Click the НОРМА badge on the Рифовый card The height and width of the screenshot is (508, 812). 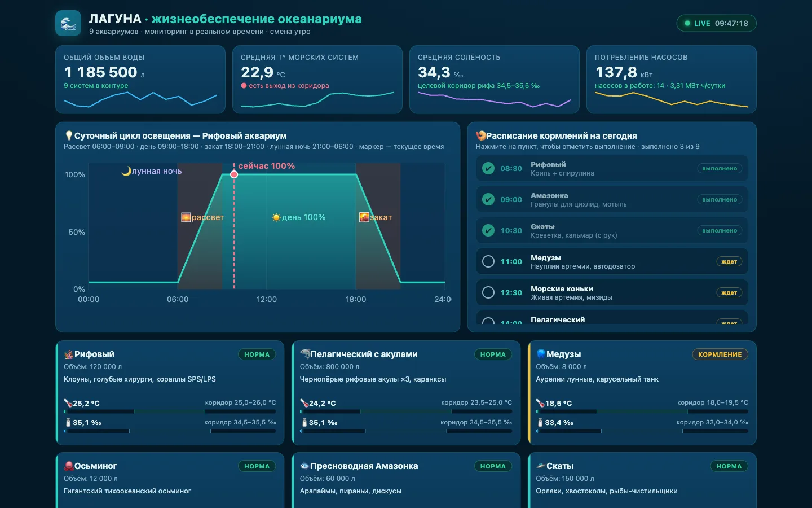tap(257, 354)
